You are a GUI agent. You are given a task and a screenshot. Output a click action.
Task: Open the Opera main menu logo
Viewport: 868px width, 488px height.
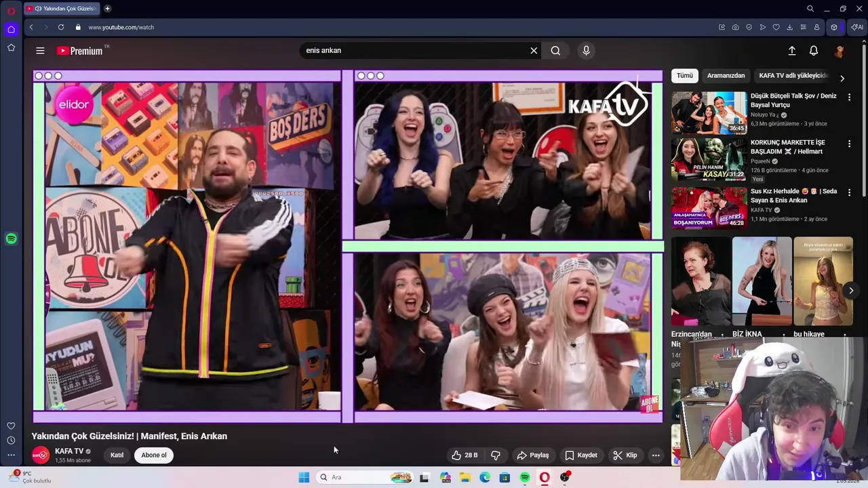coord(11,9)
